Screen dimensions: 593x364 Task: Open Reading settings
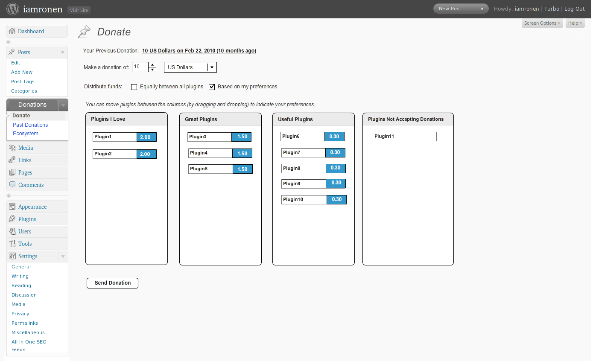click(x=21, y=285)
